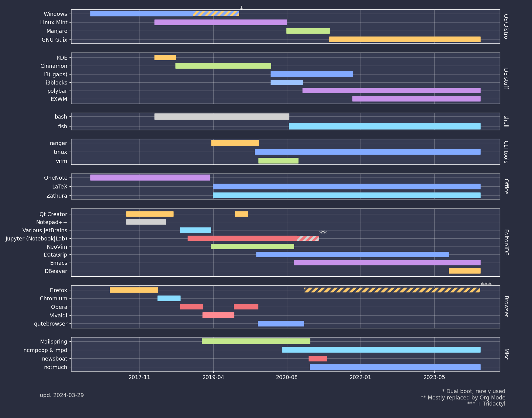Click the hatched Jupyter bar segment
The image size is (532, 418).
point(308,238)
